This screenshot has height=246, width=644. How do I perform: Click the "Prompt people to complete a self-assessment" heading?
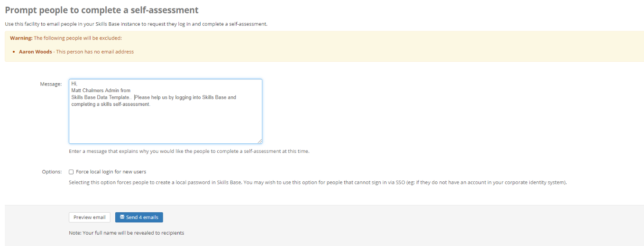[x=101, y=10]
